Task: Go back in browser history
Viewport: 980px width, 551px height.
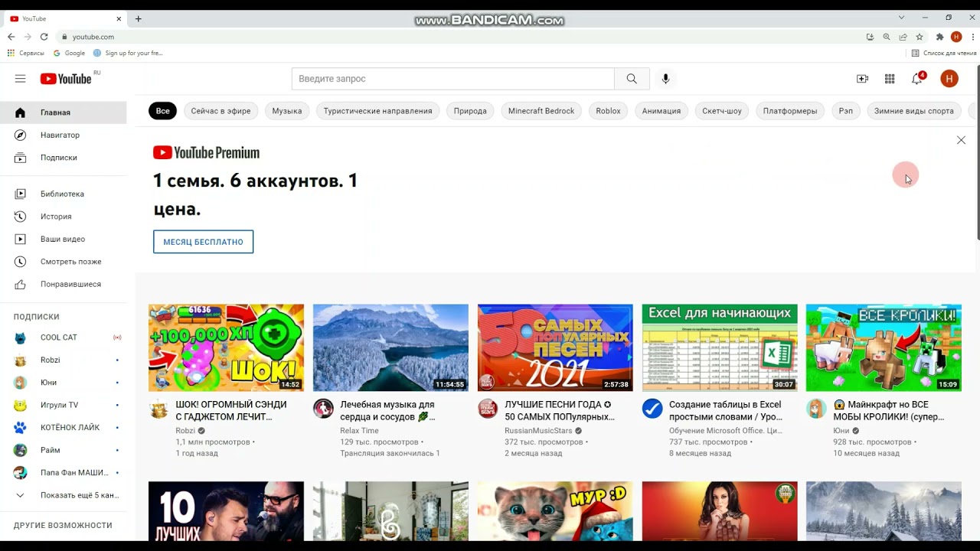Action: [x=11, y=37]
